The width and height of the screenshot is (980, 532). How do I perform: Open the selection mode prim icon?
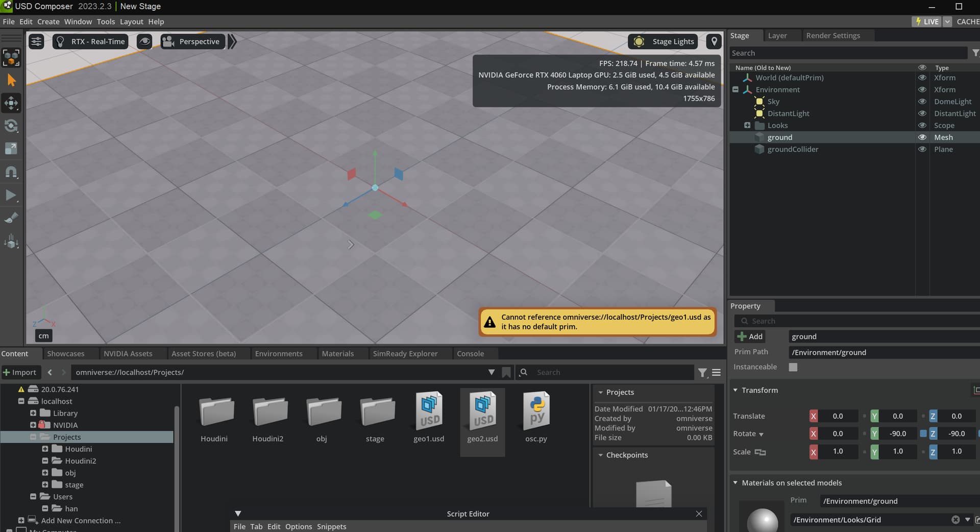11,57
